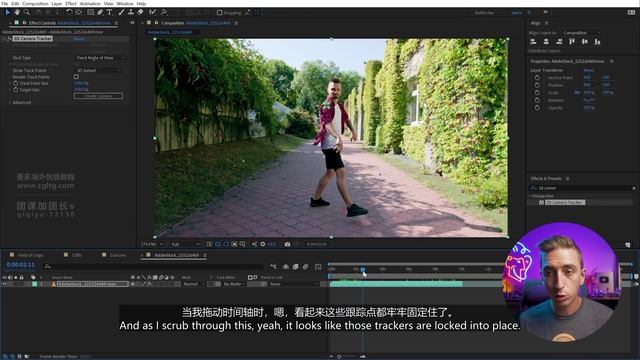Select the Pen tool
Screen dimensions: 640x360
[x=100, y=13]
